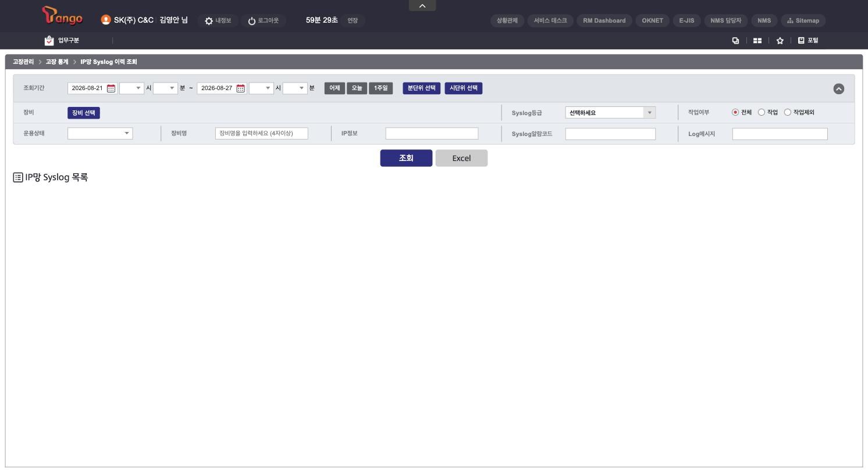
Task: Click the 조회 search button
Action: pos(406,158)
